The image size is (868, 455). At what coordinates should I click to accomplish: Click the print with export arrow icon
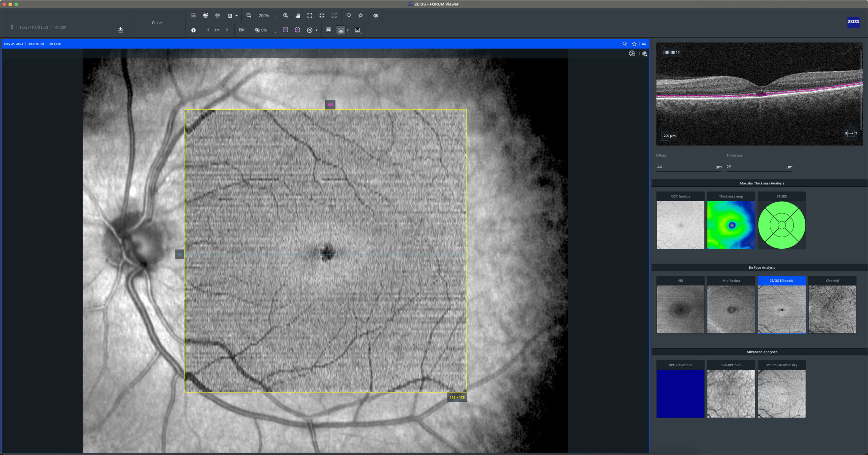[x=205, y=16]
